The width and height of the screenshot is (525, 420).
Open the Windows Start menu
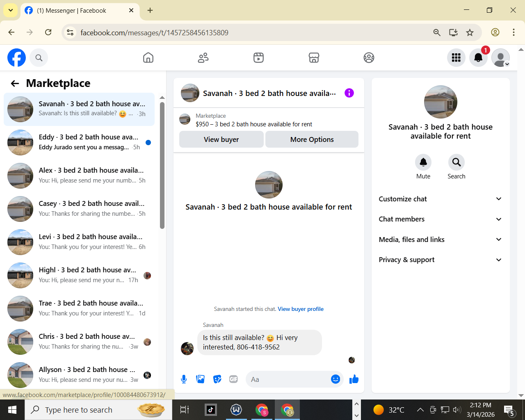coord(12,410)
